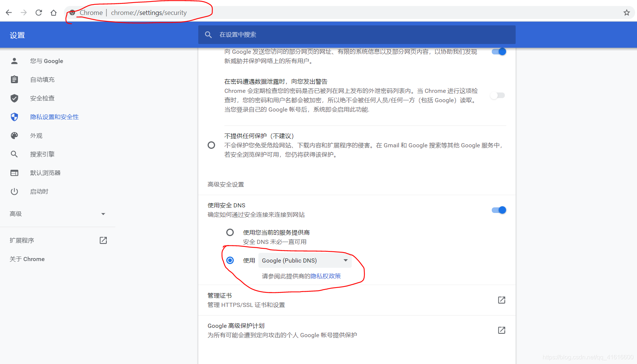
Task: Open 隐私设置和安全性 settings section
Action: [54, 117]
